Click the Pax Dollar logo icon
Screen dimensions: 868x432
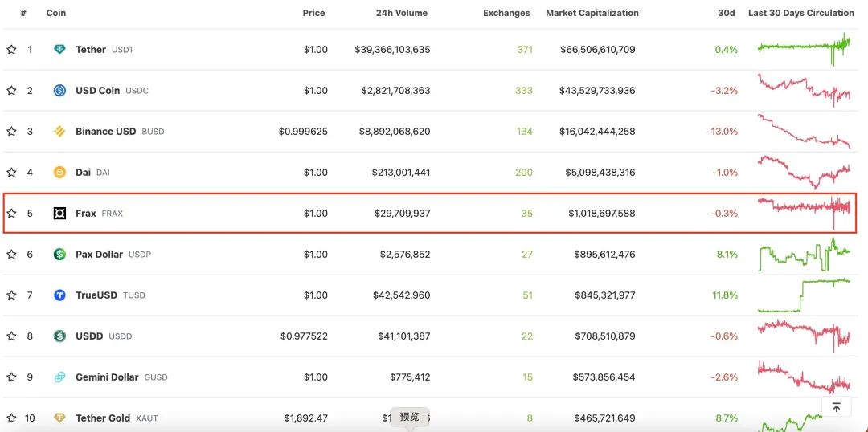coord(59,255)
